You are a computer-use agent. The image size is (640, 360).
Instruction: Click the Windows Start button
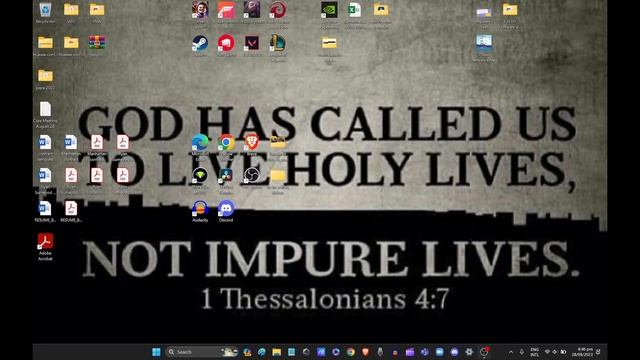coord(156,352)
